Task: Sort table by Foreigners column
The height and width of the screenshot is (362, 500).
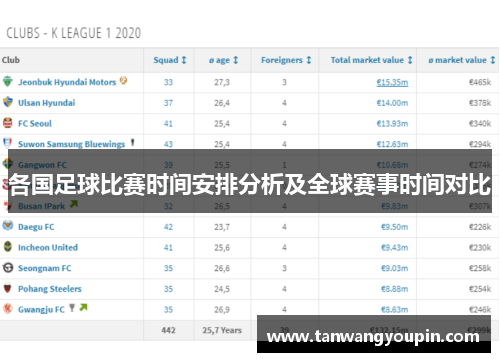Action: tap(286, 60)
